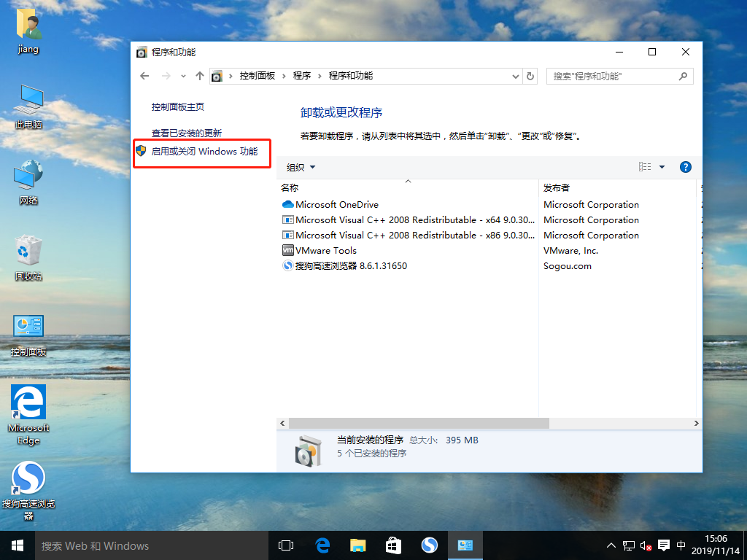747x560 pixels.
Task: Click the 程序 breadcrumb
Action: point(301,76)
